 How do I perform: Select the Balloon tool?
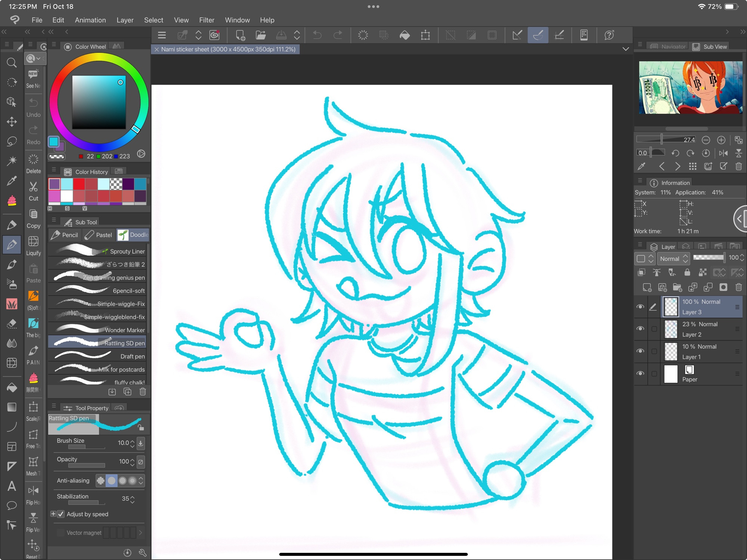tap(12, 506)
